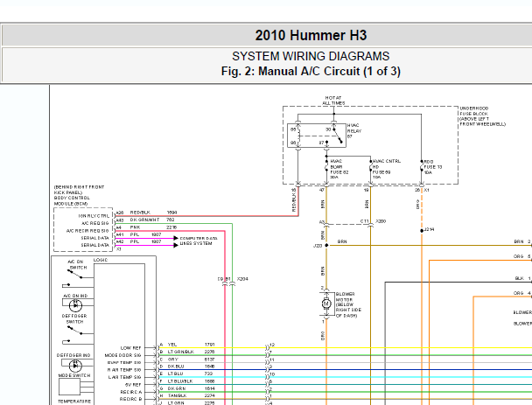This screenshot has width=532, height=405.
Task: Click the "J214" junction label
Action: click(x=430, y=229)
